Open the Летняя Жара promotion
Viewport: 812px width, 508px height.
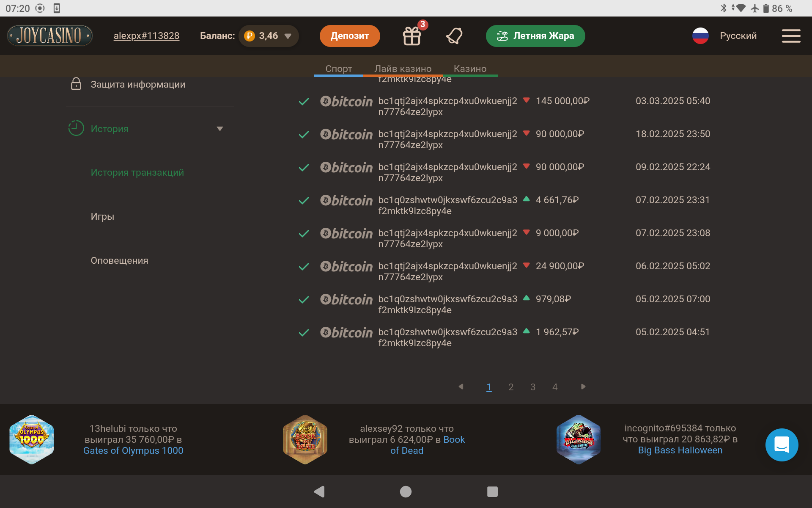[535, 36]
